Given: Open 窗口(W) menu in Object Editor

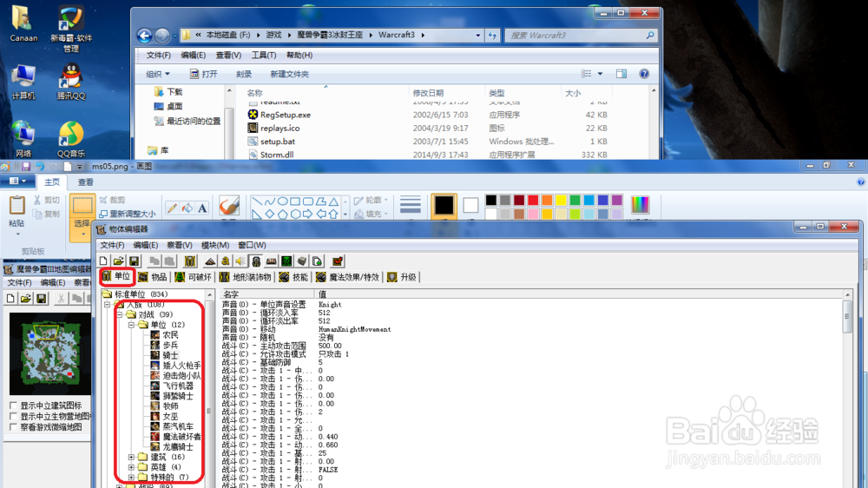Looking at the screenshot, I should [x=252, y=245].
